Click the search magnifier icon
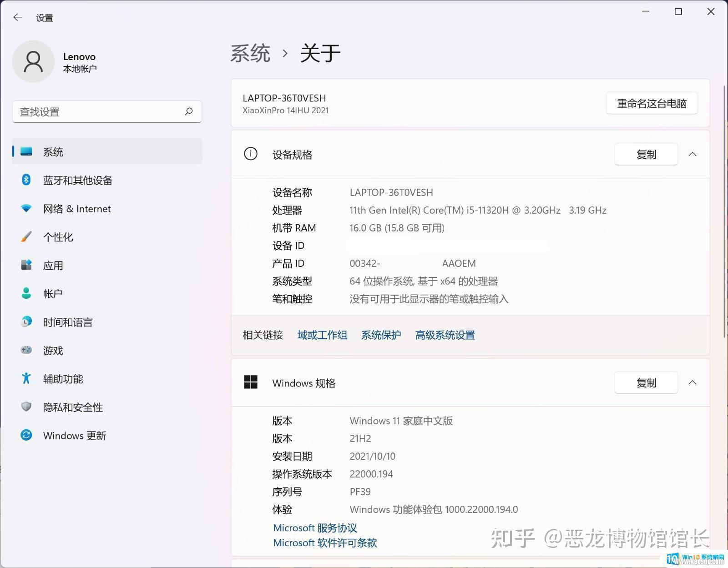 pos(189,111)
